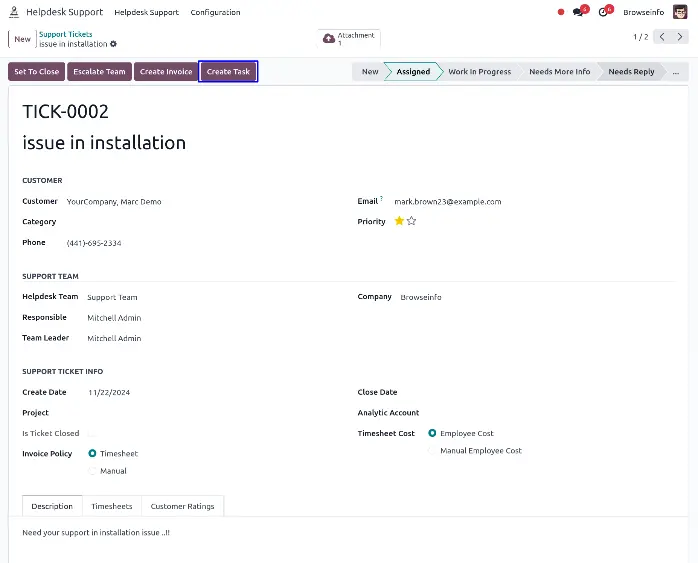698x563 pixels.
Task: Go to the previous record arrow
Action: click(662, 37)
